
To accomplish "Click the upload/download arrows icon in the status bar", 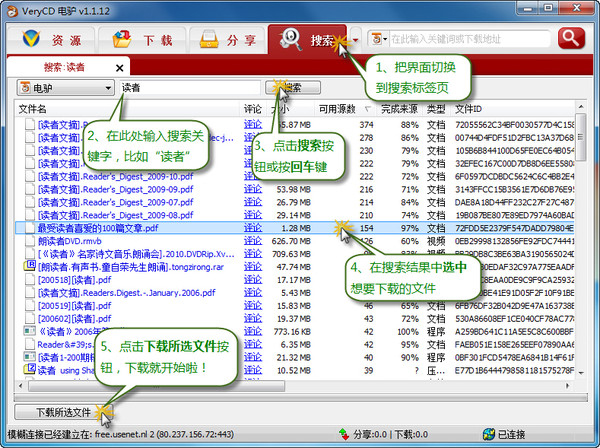I will point(344,435).
